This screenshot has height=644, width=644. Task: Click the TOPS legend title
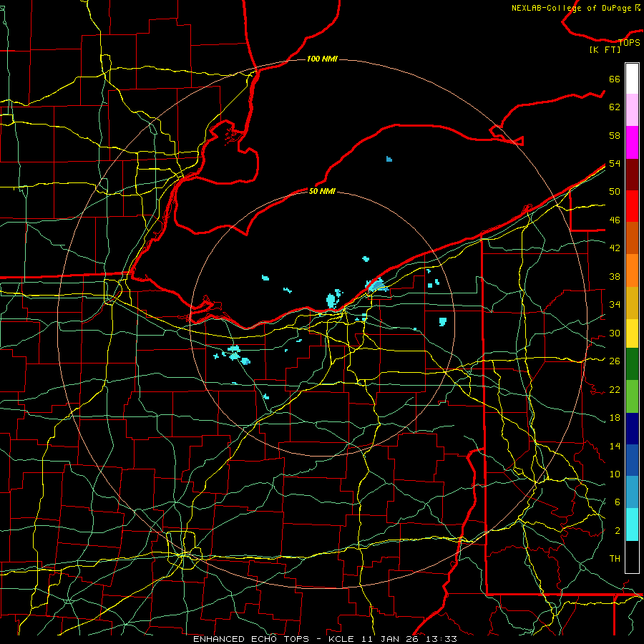pos(629,43)
